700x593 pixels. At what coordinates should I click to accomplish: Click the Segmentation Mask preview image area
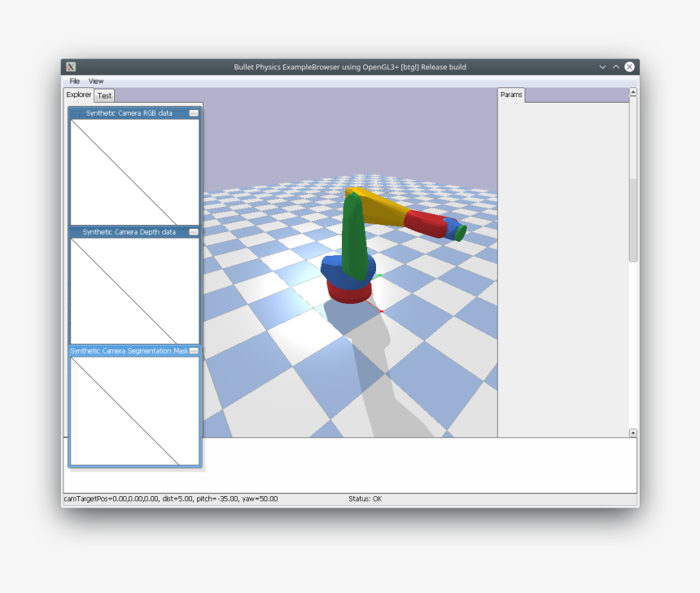coord(135,410)
